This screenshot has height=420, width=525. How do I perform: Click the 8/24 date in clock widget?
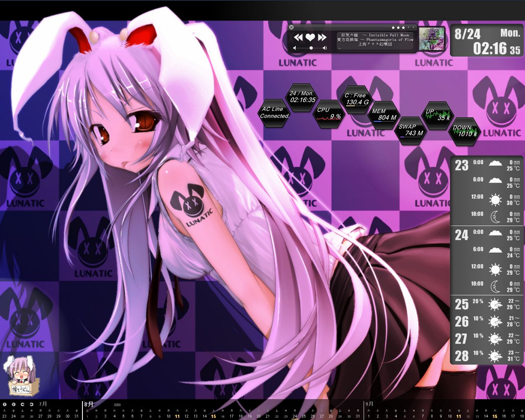[468, 34]
